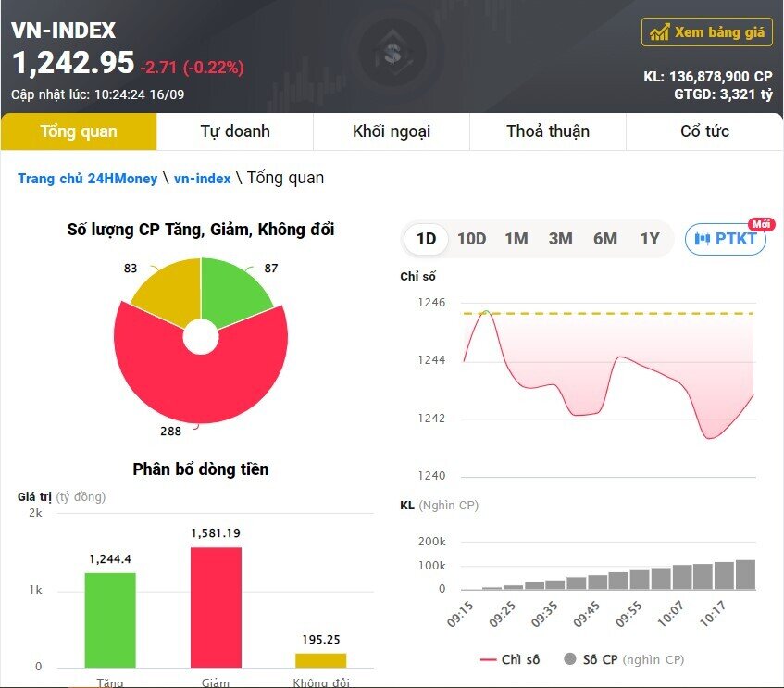784x688 pixels.
Task: Click the last volume bar at 10:22
Action: tap(745, 575)
